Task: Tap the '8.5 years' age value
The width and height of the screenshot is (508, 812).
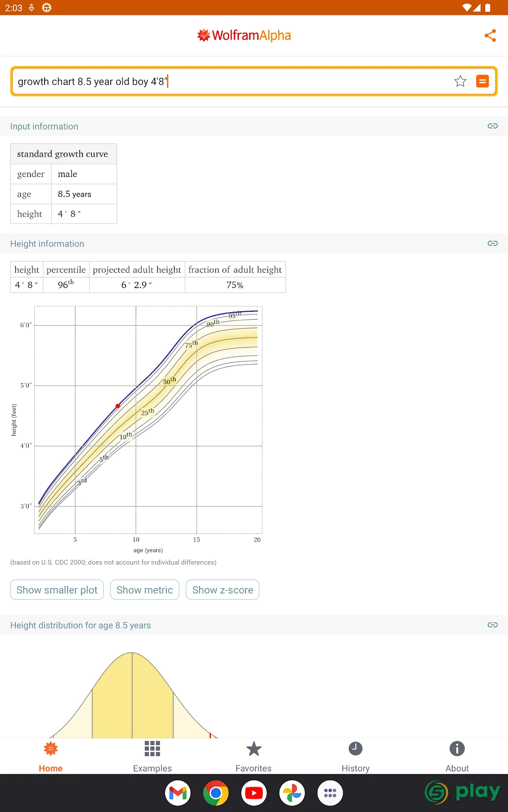Action: [74, 194]
